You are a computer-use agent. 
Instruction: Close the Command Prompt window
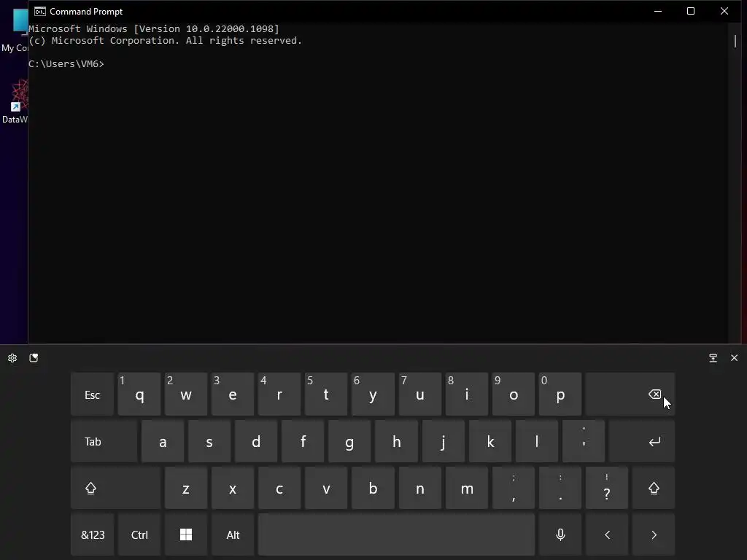pyautogui.click(x=724, y=11)
